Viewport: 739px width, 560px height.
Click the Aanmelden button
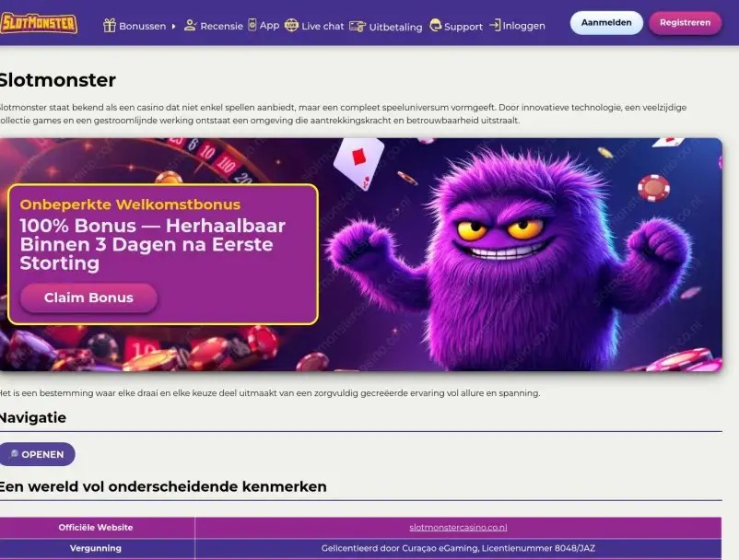coord(606,23)
